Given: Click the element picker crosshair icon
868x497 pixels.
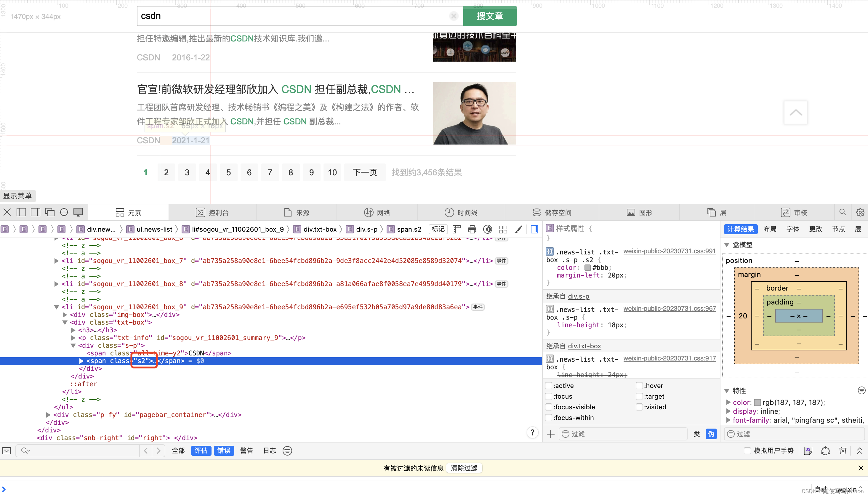Looking at the screenshot, I should (64, 212).
